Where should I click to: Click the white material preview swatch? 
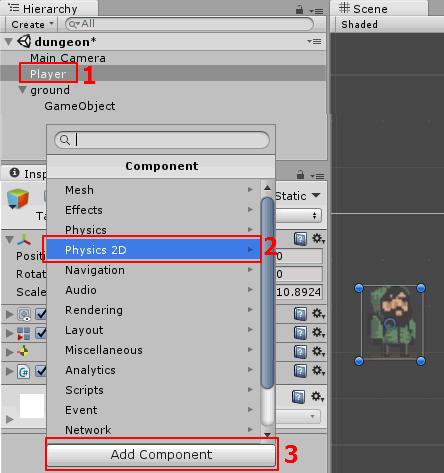32,406
